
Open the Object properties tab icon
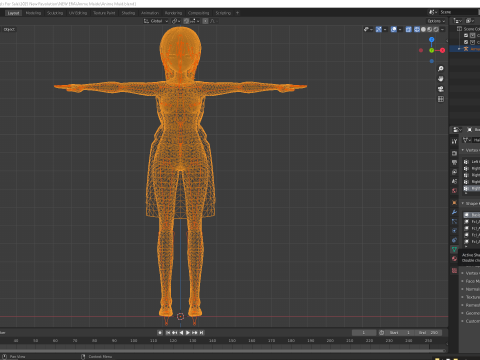click(x=454, y=203)
